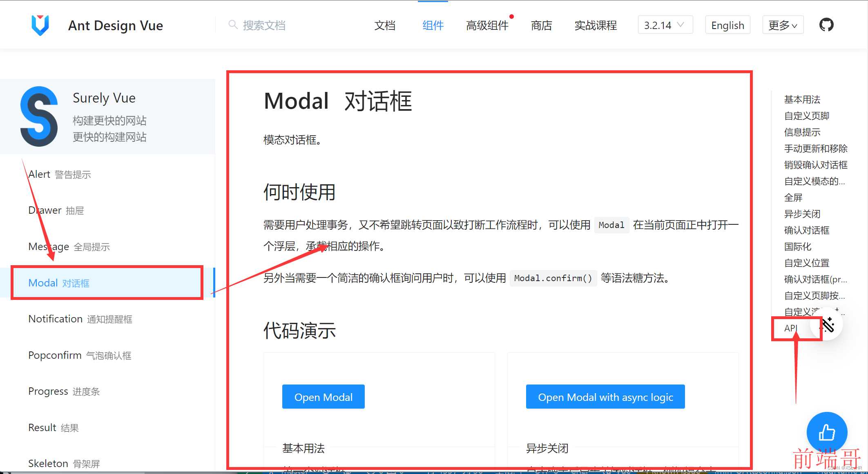Switch to the 文档 menu tab

pyautogui.click(x=384, y=25)
